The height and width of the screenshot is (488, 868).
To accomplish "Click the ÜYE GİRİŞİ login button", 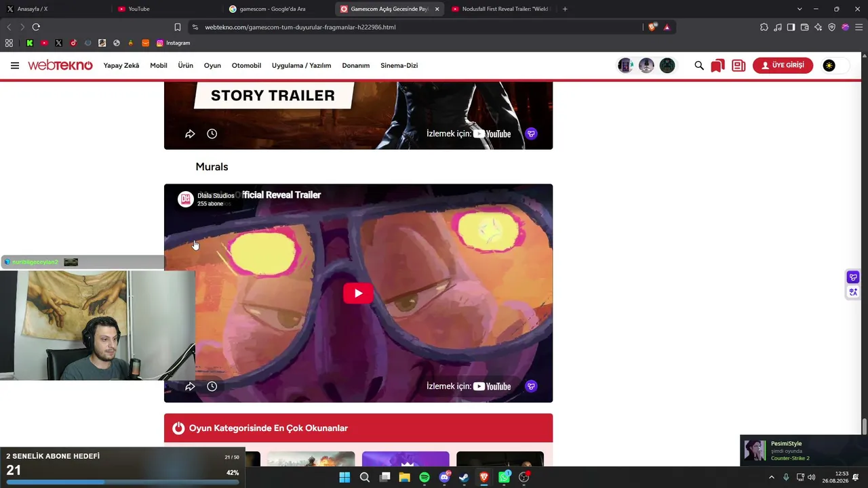I will point(783,66).
